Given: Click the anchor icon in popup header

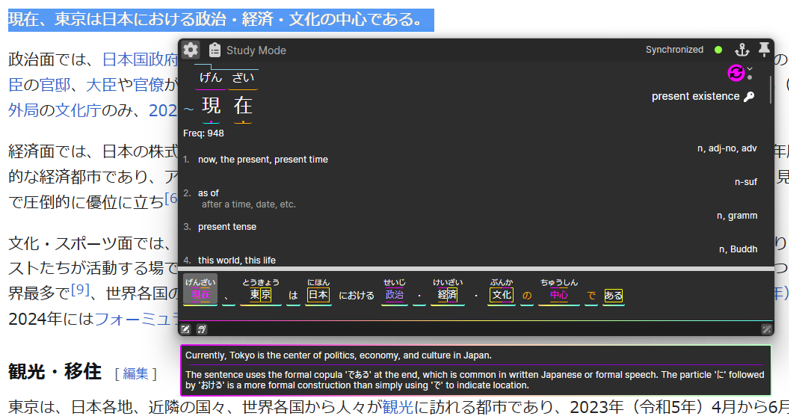Looking at the screenshot, I should 742,50.
